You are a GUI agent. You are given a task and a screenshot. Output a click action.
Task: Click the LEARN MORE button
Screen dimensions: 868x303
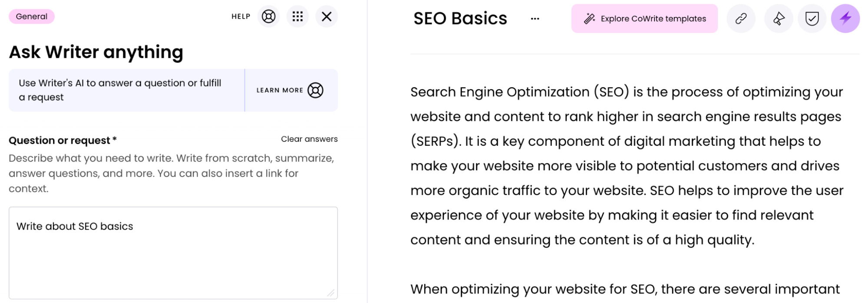tap(280, 90)
